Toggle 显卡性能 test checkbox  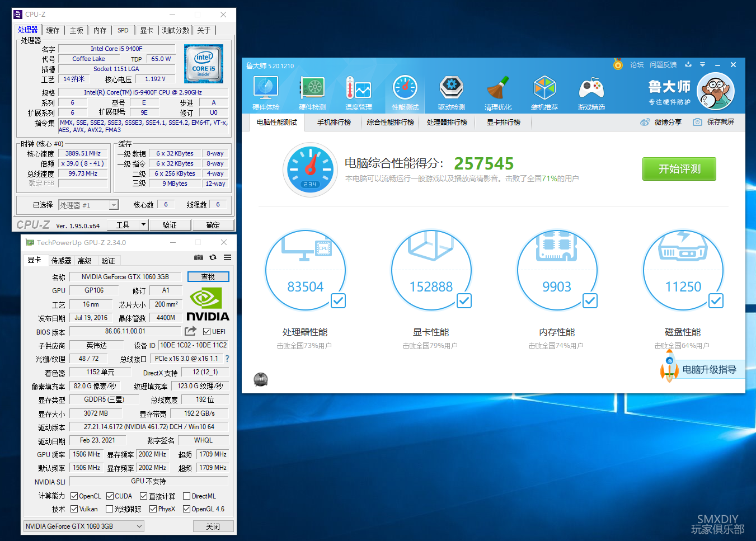pos(464,300)
